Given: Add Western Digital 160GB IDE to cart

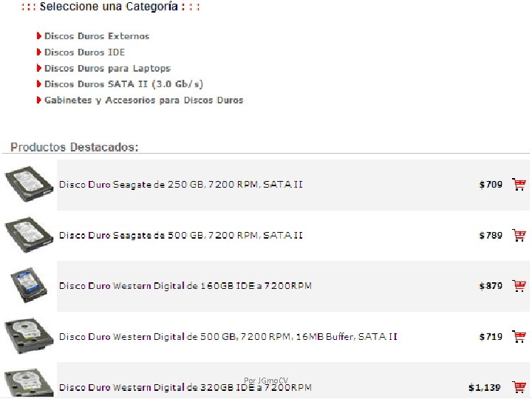Looking at the screenshot, I should pyautogui.click(x=519, y=286).
